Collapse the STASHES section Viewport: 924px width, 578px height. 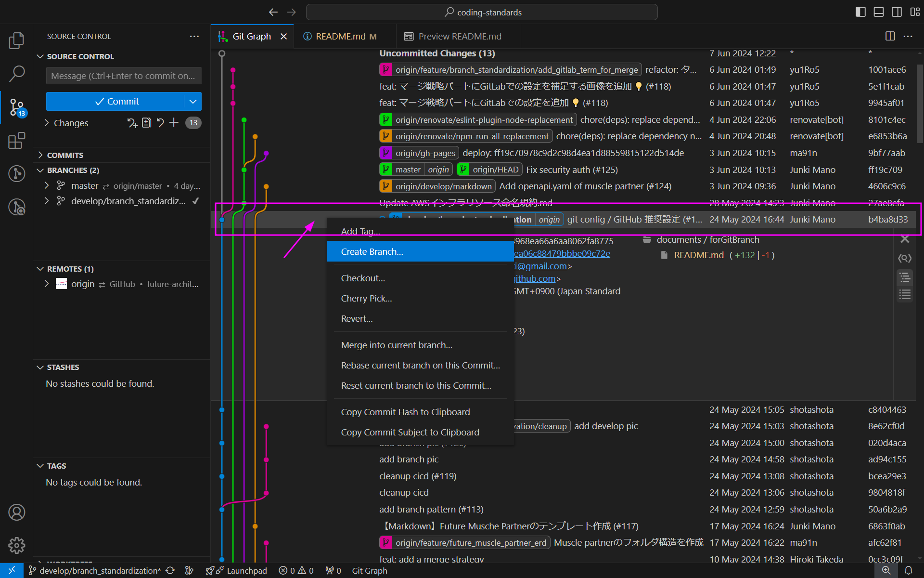pos(40,368)
